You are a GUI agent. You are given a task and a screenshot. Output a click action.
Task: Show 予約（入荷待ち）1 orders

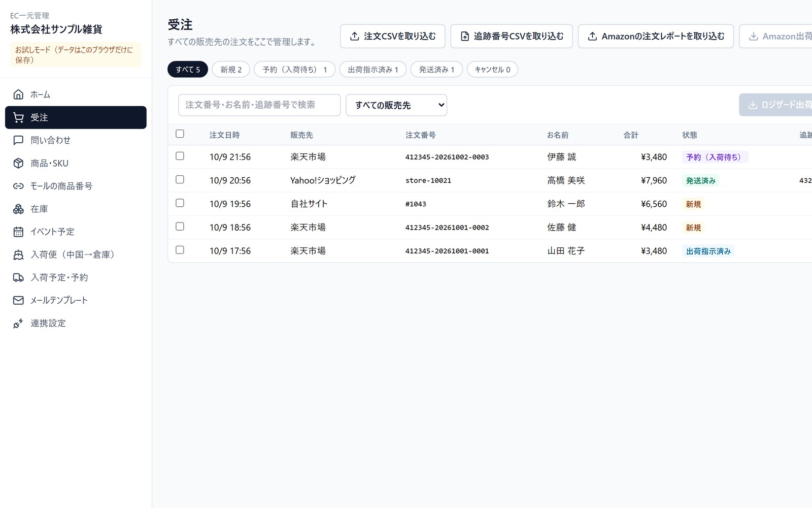click(295, 70)
